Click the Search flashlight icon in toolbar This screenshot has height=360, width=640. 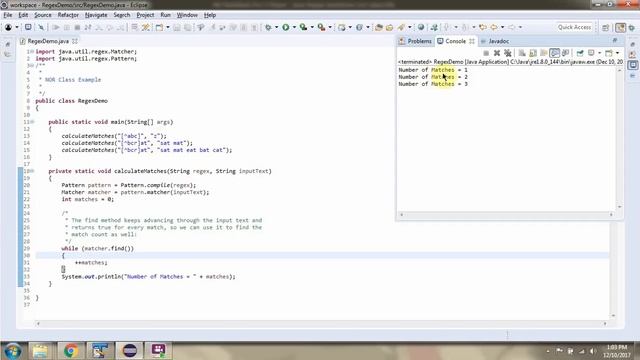pyautogui.click(x=401, y=27)
